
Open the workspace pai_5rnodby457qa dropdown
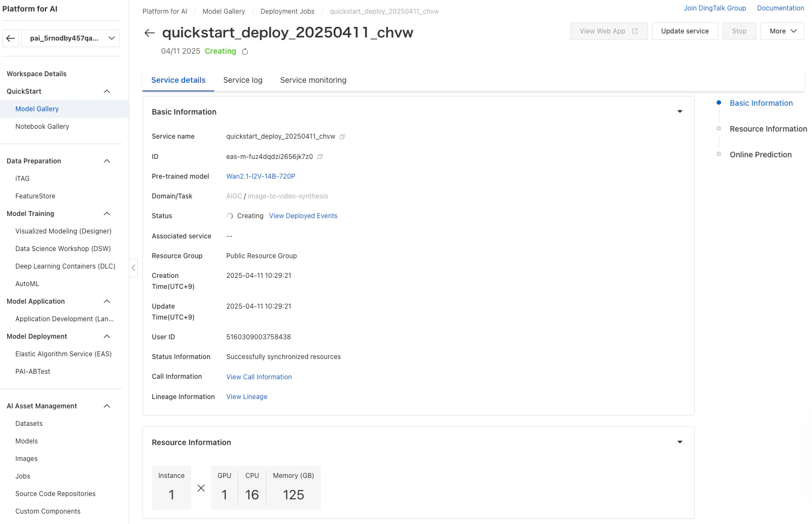pos(71,38)
